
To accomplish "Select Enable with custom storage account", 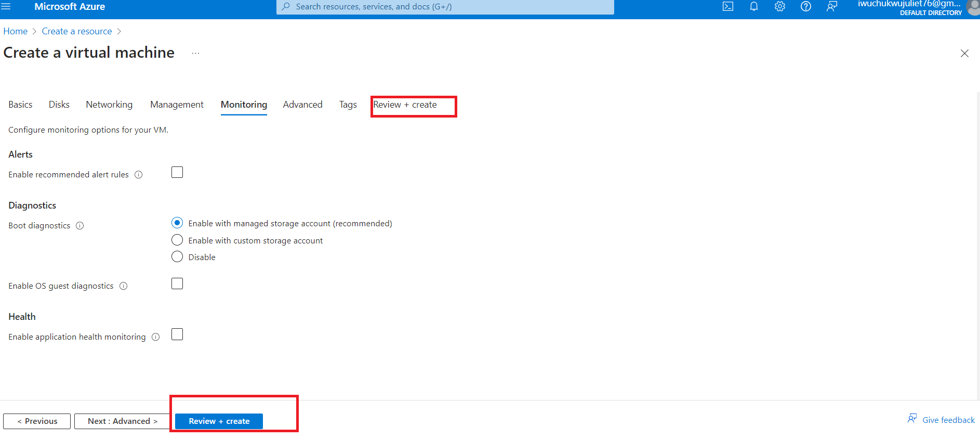I will click(177, 240).
